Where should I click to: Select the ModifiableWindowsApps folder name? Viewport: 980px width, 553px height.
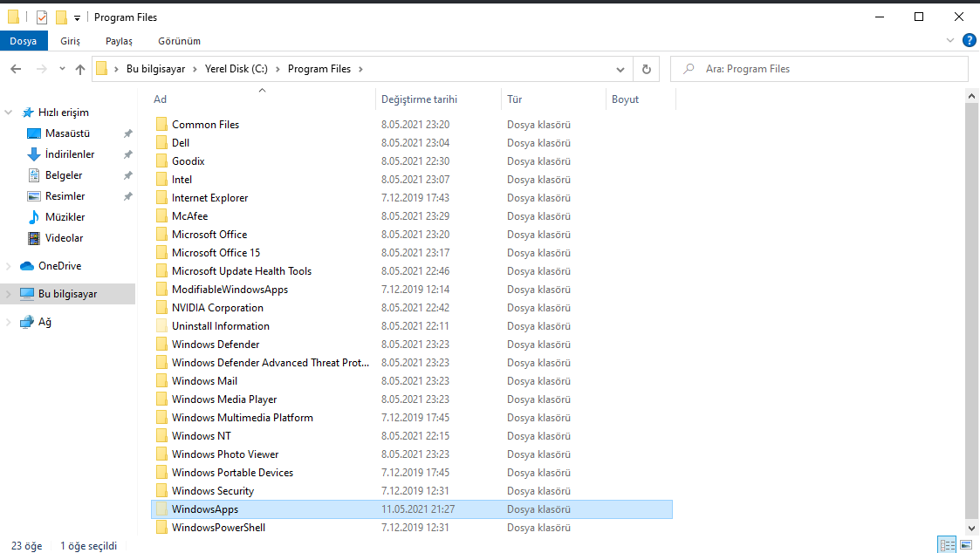pyautogui.click(x=230, y=290)
